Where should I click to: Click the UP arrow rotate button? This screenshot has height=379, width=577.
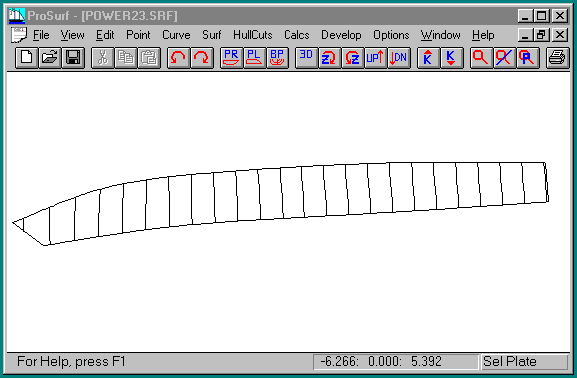point(376,58)
